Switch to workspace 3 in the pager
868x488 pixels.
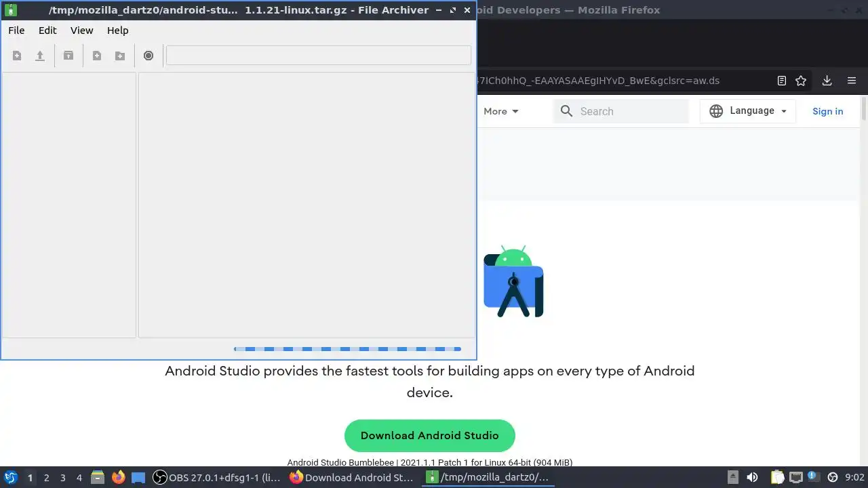[x=62, y=478]
